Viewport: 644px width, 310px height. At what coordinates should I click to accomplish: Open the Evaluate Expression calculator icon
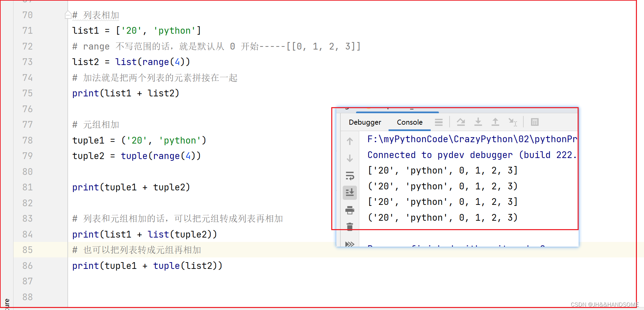coord(534,122)
